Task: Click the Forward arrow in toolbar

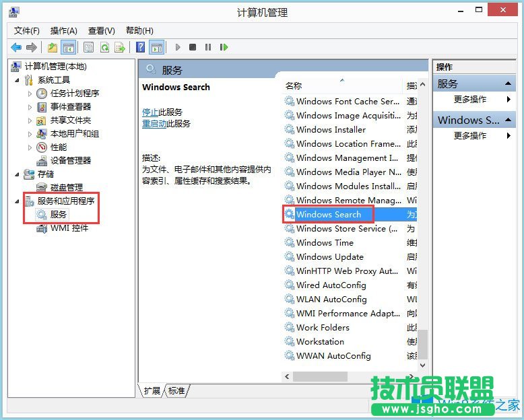Action: pyautogui.click(x=32, y=47)
